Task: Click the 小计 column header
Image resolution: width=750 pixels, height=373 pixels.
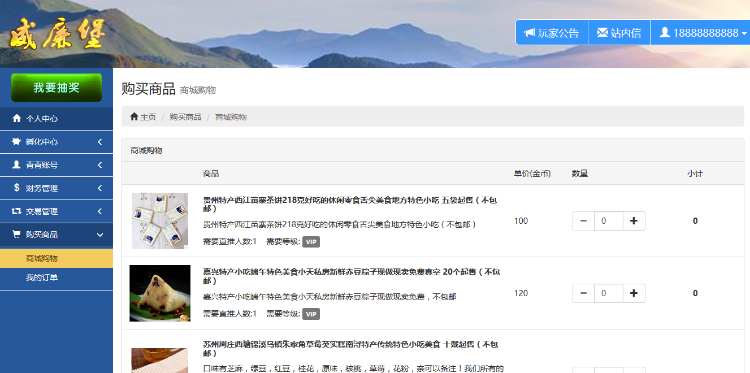Action: coord(695,174)
